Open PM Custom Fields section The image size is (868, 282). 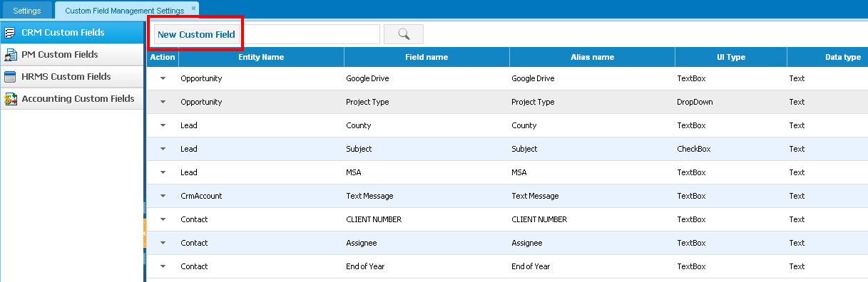tap(72, 55)
